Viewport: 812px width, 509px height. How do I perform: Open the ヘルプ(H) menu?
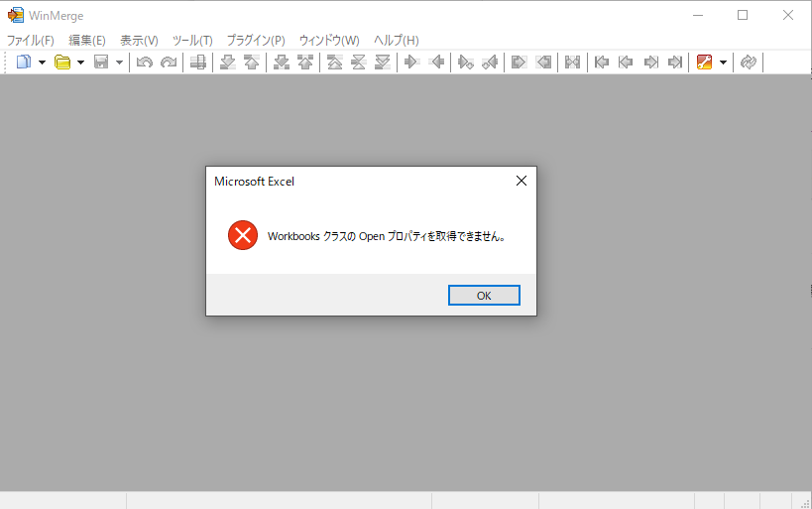point(397,40)
